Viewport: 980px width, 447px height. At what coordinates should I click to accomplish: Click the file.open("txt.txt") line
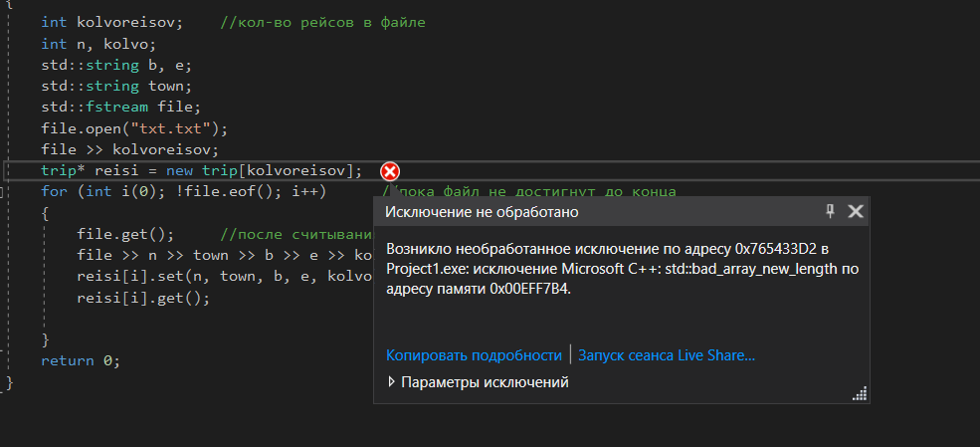click(x=134, y=128)
